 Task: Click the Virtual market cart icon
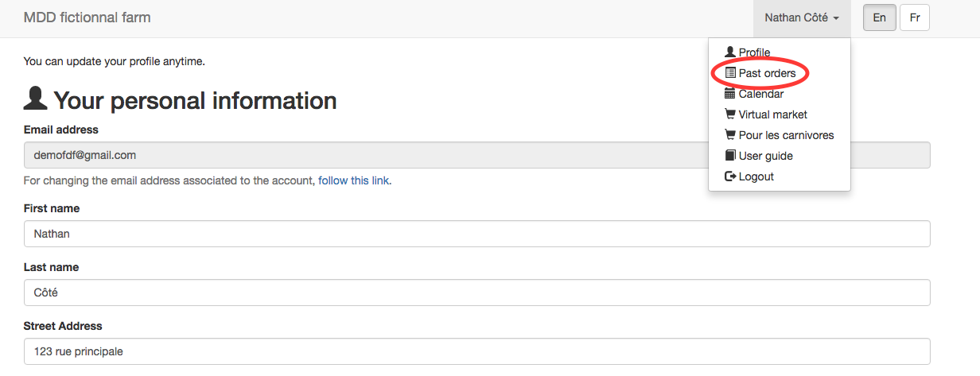coord(730,114)
